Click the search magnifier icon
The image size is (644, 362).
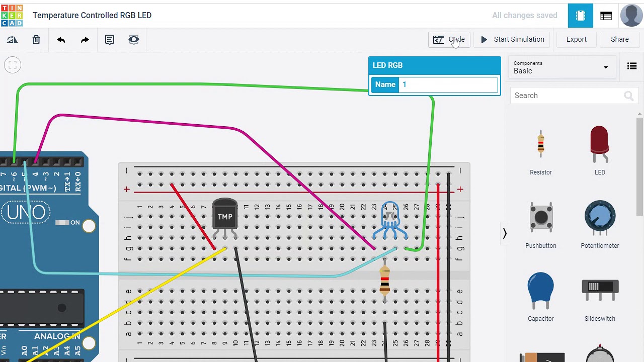[628, 96]
